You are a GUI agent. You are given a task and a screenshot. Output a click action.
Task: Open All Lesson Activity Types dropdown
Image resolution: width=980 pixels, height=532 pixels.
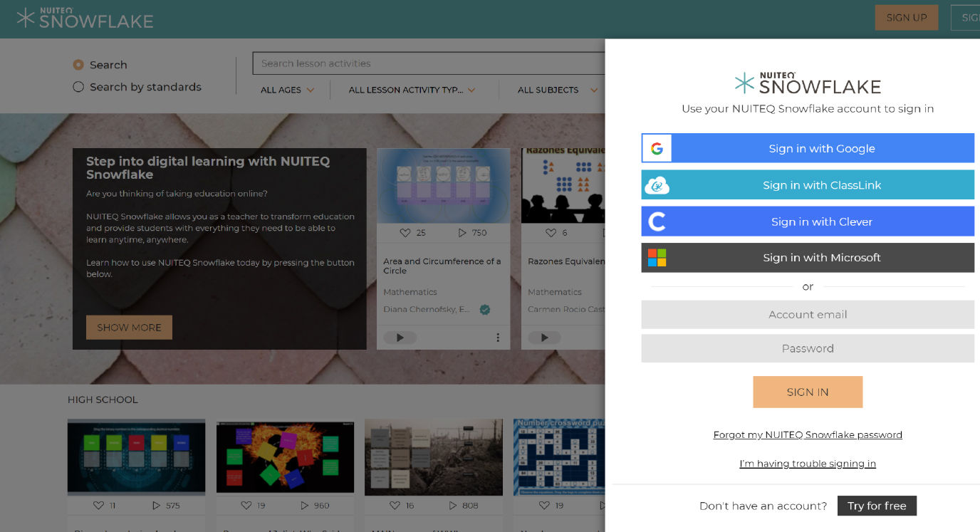(x=412, y=90)
